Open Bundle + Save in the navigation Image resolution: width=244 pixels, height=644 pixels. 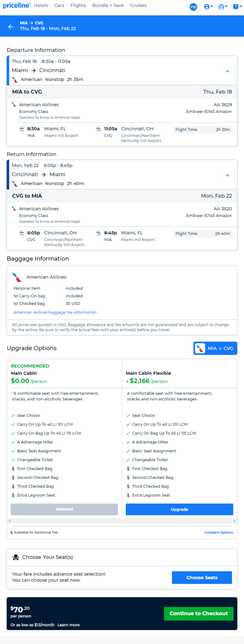tap(108, 5)
